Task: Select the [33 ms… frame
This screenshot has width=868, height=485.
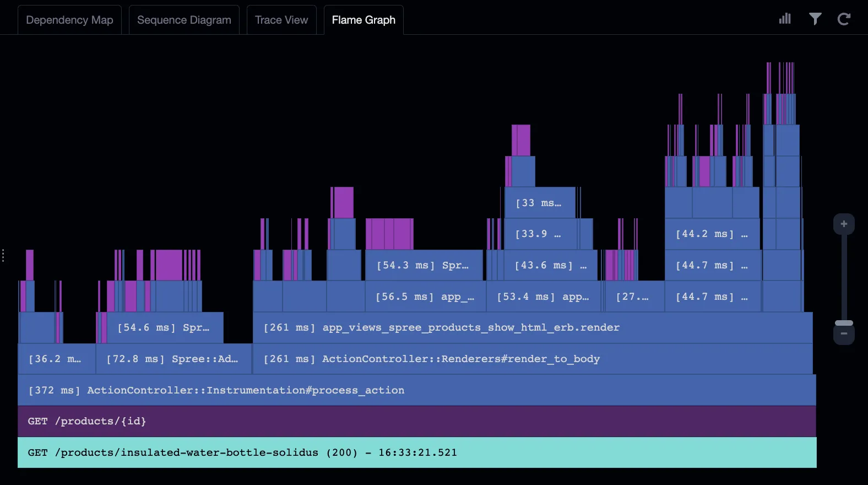Action: click(540, 203)
